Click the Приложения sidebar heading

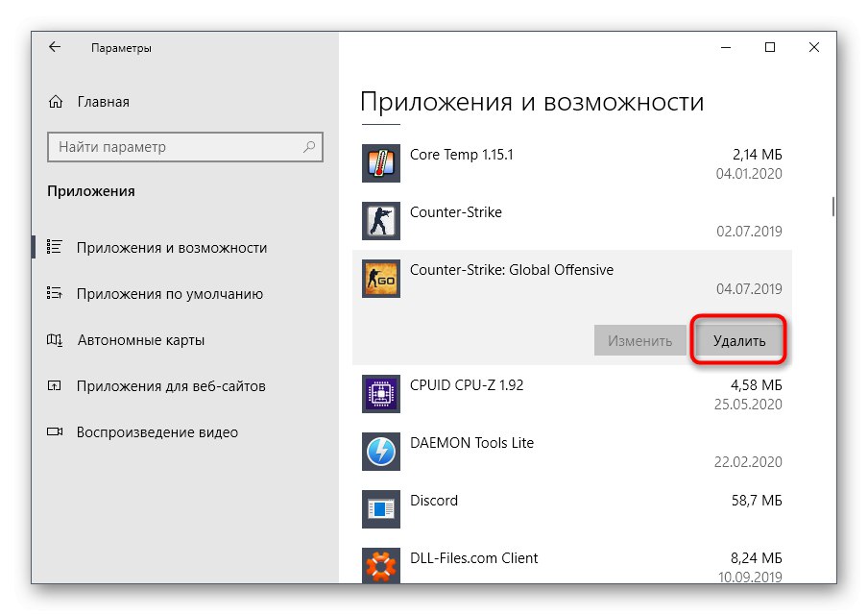pyautogui.click(x=91, y=191)
